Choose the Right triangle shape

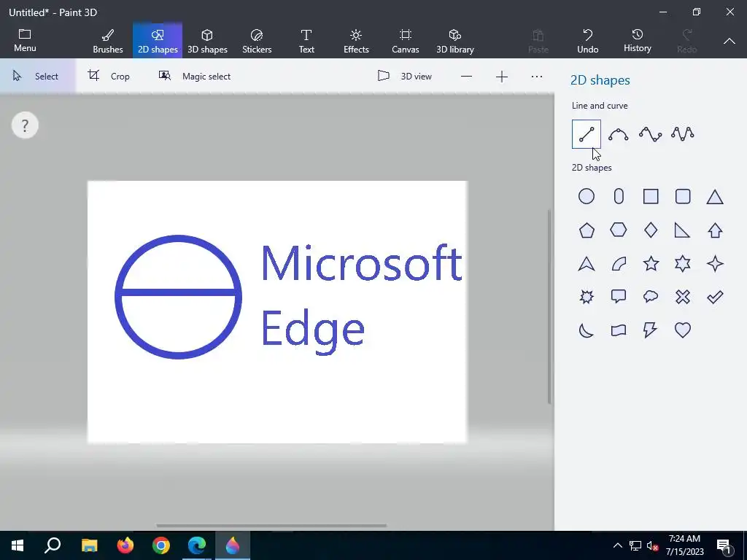point(682,230)
